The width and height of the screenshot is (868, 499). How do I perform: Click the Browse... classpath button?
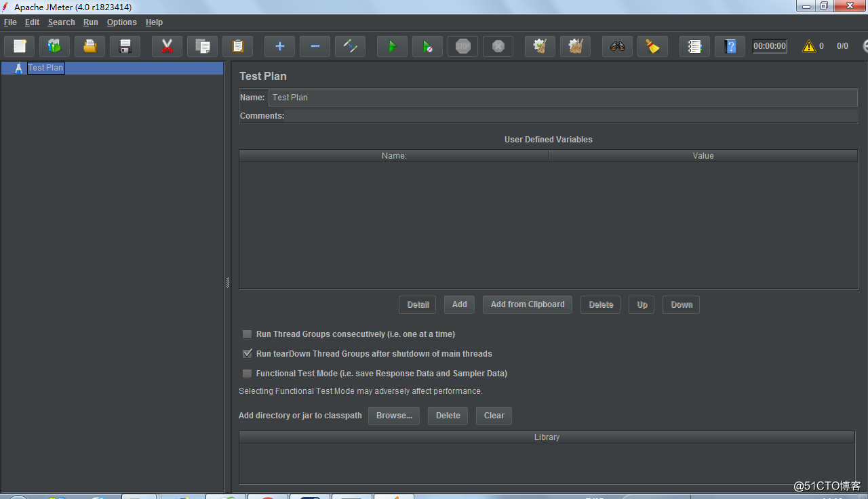coord(394,416)
